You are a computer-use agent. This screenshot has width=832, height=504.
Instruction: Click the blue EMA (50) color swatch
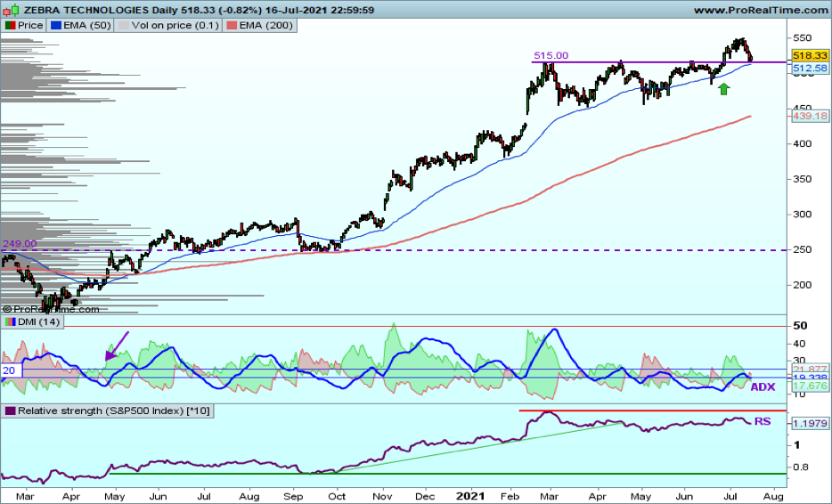[x=56, y=26]
